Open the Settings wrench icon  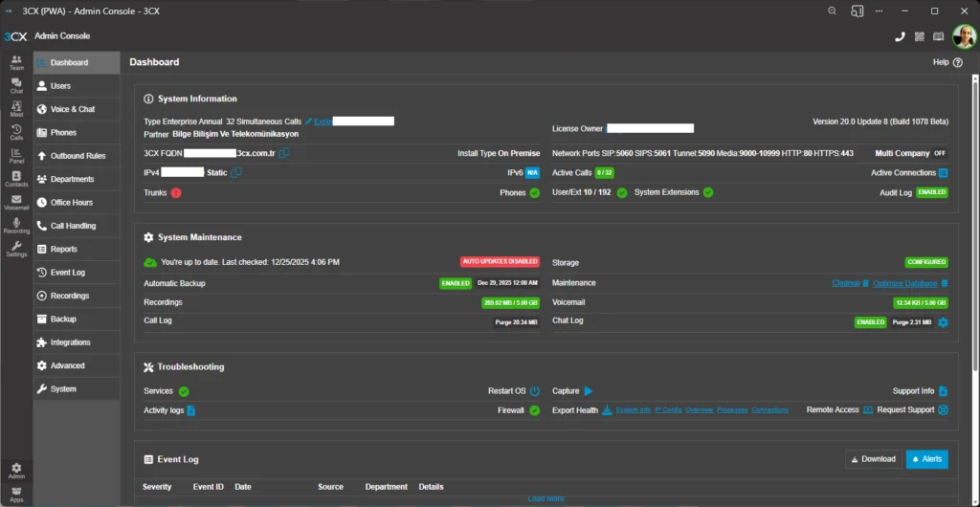(x=16, y=249)
